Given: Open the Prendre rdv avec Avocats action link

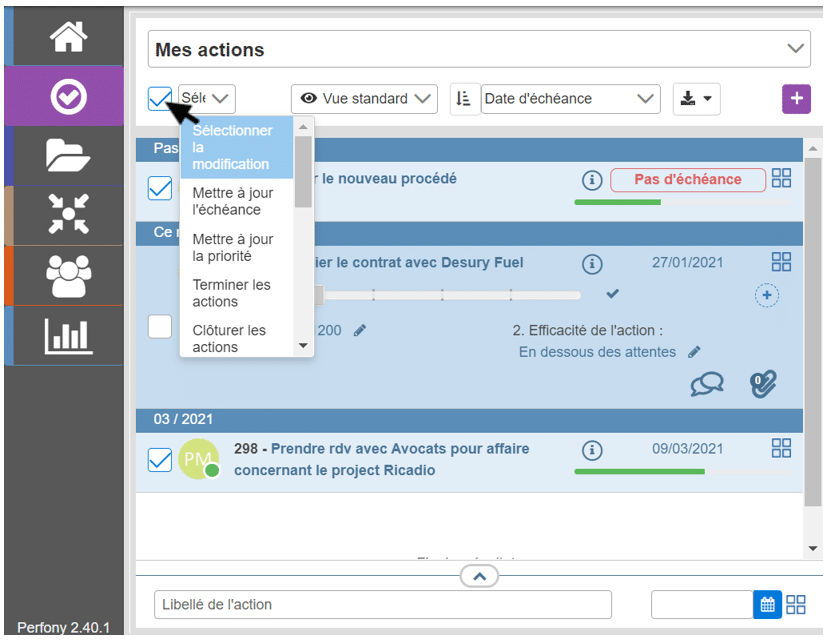Looking at the screenshot, I should click(400, 449).
